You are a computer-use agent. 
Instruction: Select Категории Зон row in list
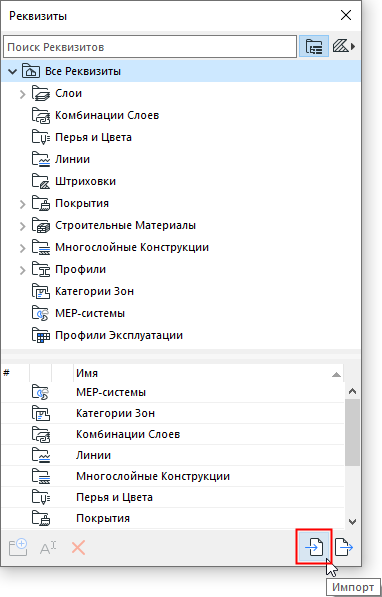tap(173, 413)
